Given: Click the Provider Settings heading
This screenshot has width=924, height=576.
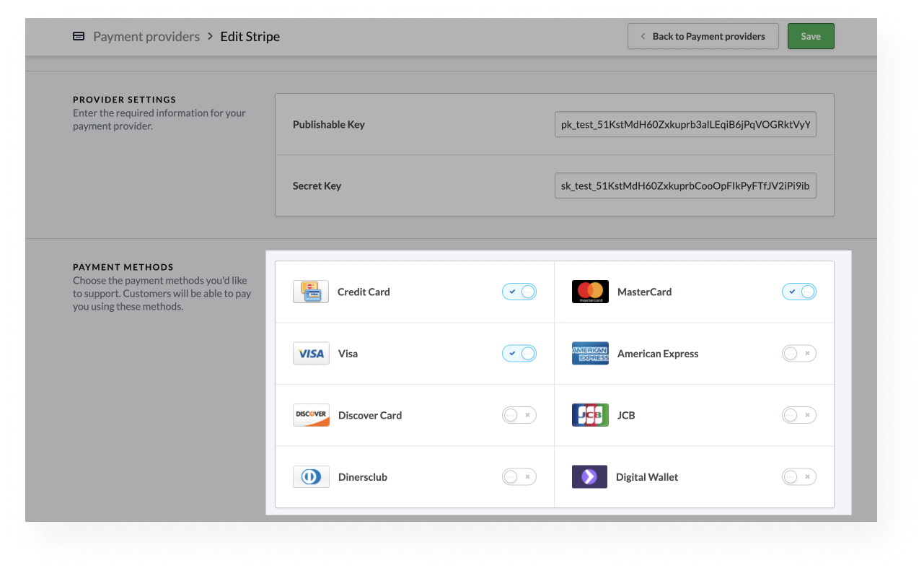Looking at the screenshot, I should pos(125,100).
